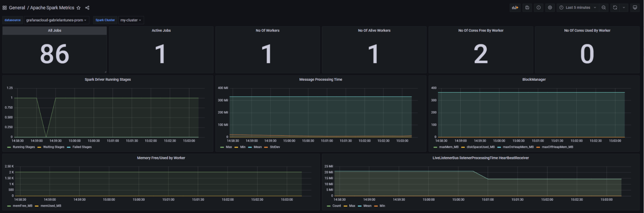The height and width of the screenshot is (213, 644).
Task: Cycle view mode with the monitor icon
Action: click(x=635, y=8)
